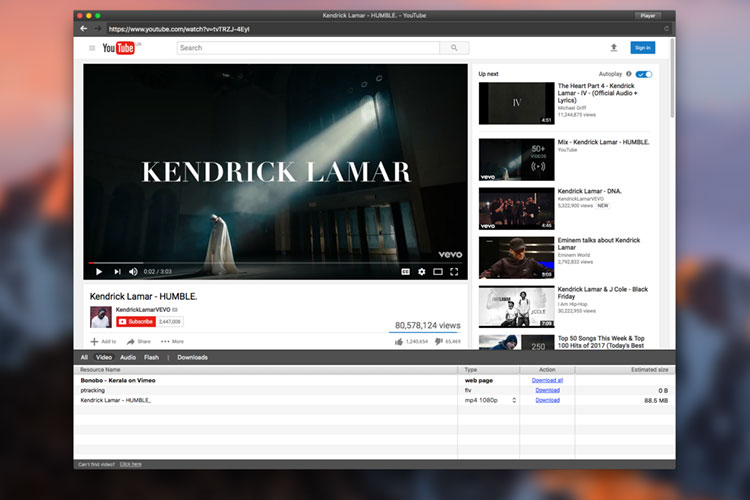Viewport: 750px width, 500px height.
Task: Click the YouTube search field
Action: (308, 48)
